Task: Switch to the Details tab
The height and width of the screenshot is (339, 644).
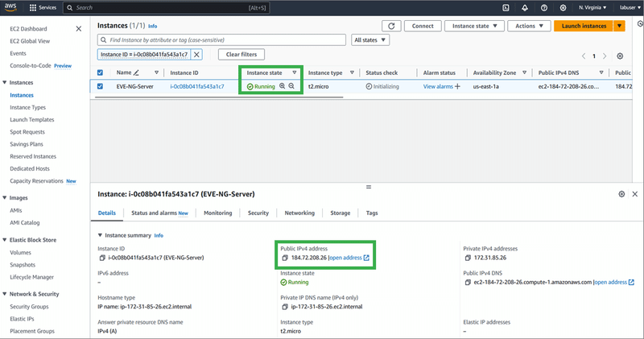Action: click(107, 213)
